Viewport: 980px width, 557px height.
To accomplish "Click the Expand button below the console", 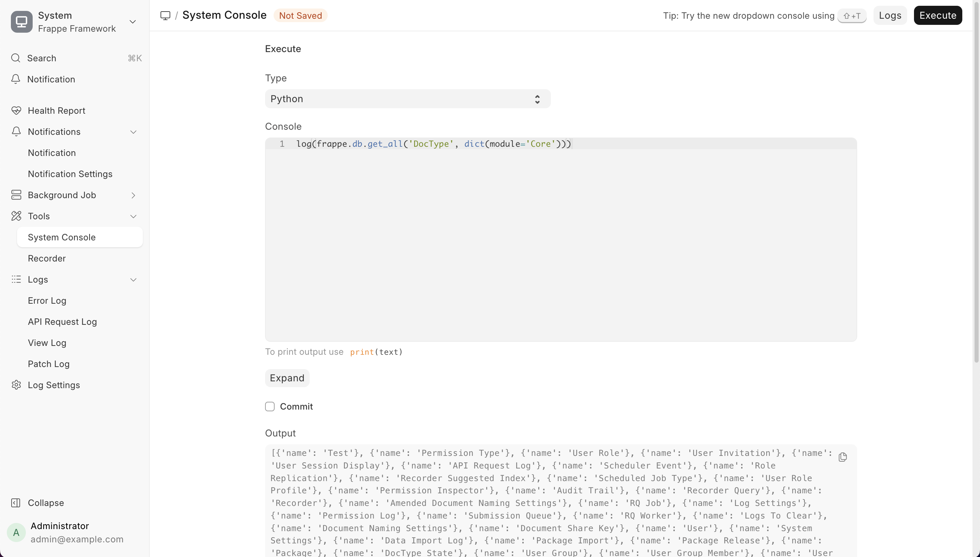I will (x=287, y=378).
